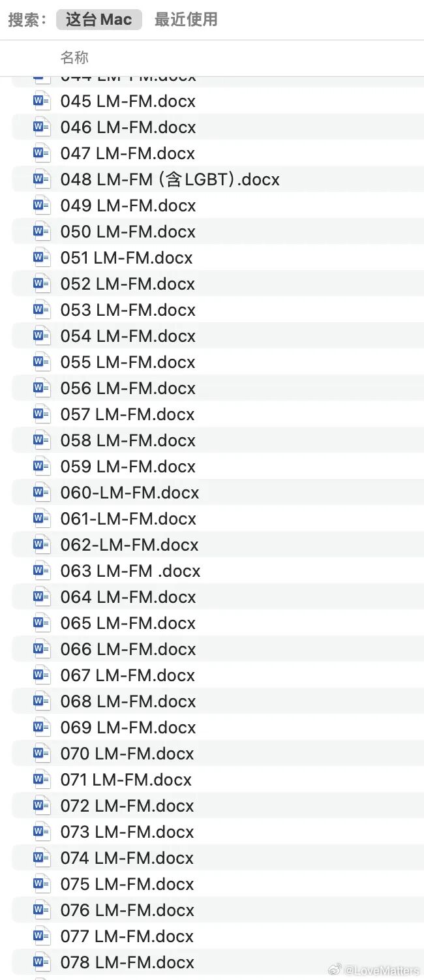Click the Word icon of 049 LM-FM.docx
Viewport: 424px width, 980px height.
[x=42, y=206]
